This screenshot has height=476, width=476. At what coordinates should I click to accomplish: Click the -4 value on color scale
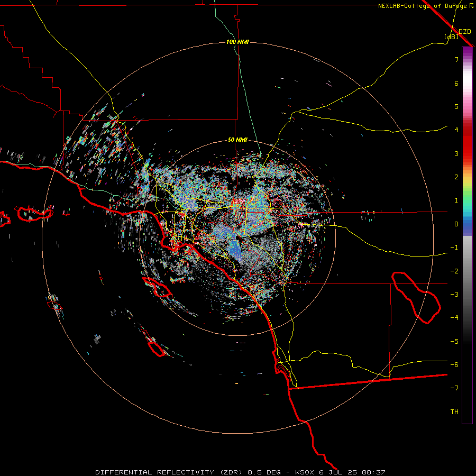tap(454, 318)
